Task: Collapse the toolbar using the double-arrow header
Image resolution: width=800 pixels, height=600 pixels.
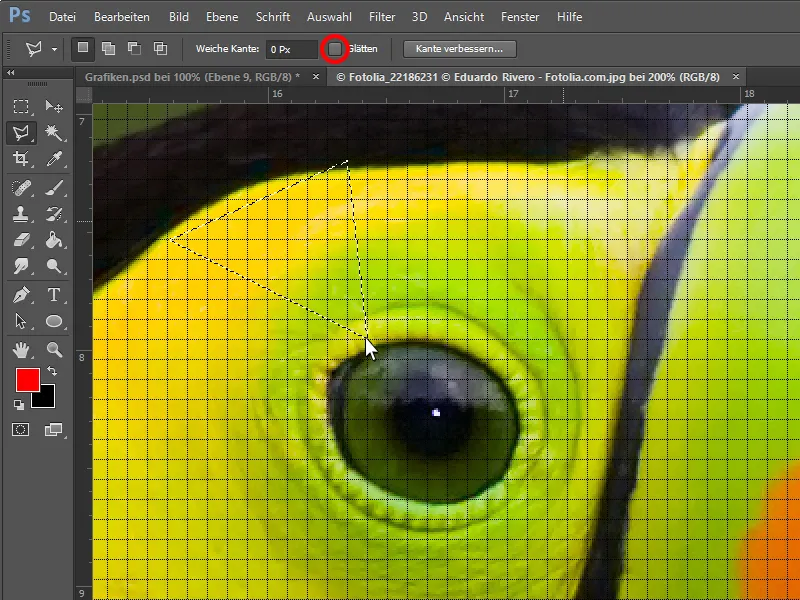Action: (10, 71)
